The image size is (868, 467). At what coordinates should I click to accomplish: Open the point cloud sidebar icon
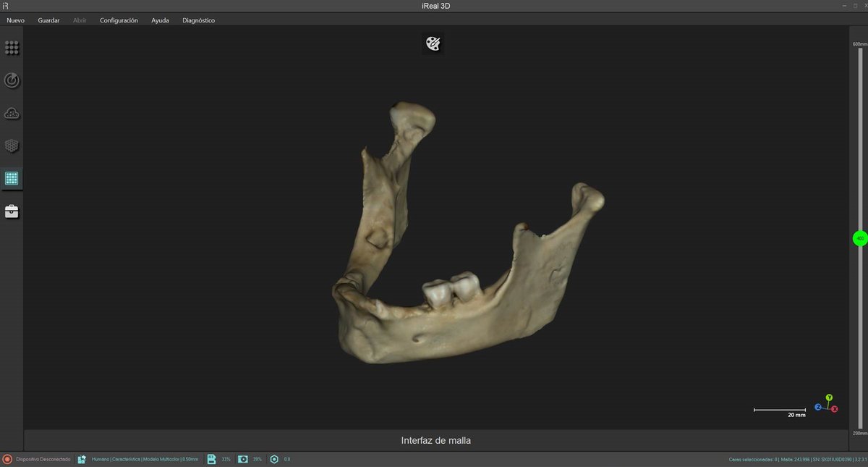click(12, 113)
